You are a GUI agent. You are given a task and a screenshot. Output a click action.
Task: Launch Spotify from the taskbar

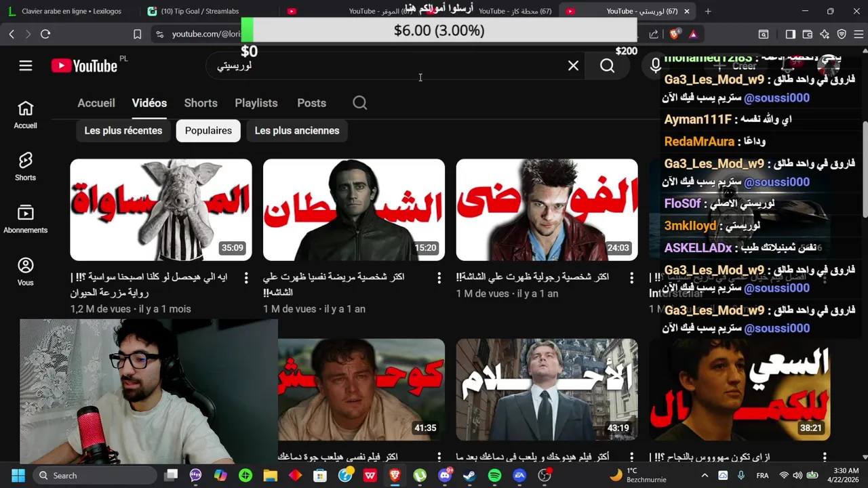pos(494,475)
